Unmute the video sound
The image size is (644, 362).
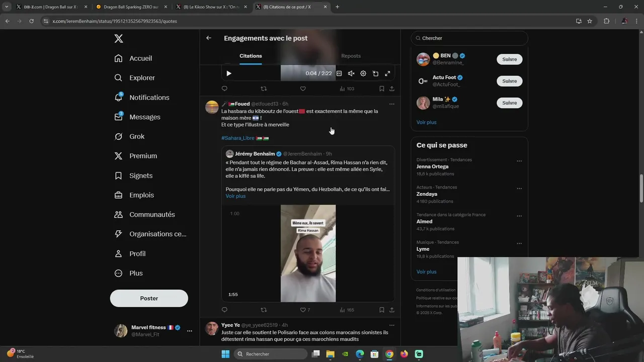click(x=351, y=73)
